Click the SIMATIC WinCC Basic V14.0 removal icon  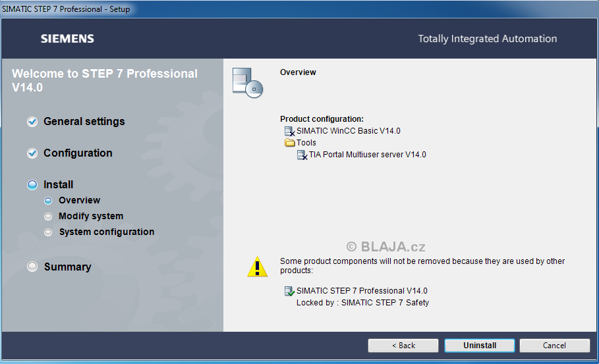point(289,131)
